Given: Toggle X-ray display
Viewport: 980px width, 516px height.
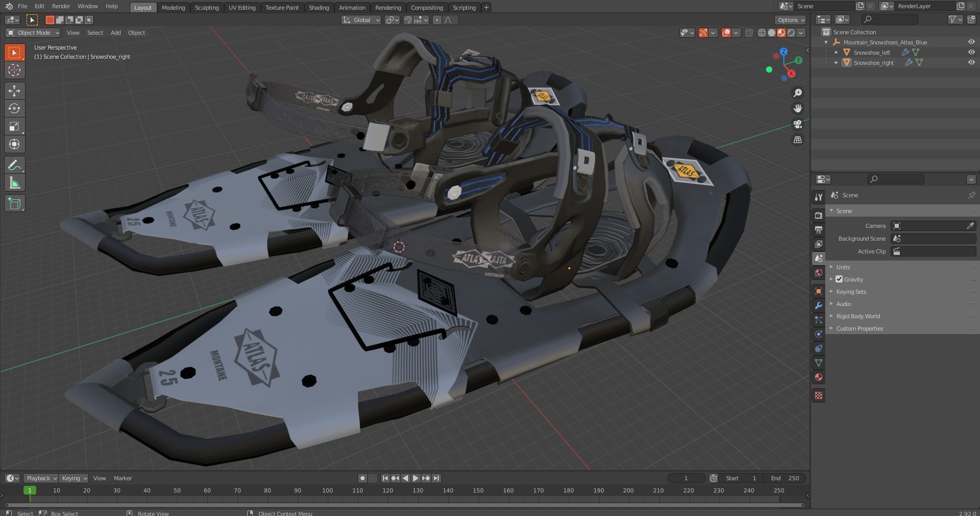Looking at the screenshot, I should point(749,33).
